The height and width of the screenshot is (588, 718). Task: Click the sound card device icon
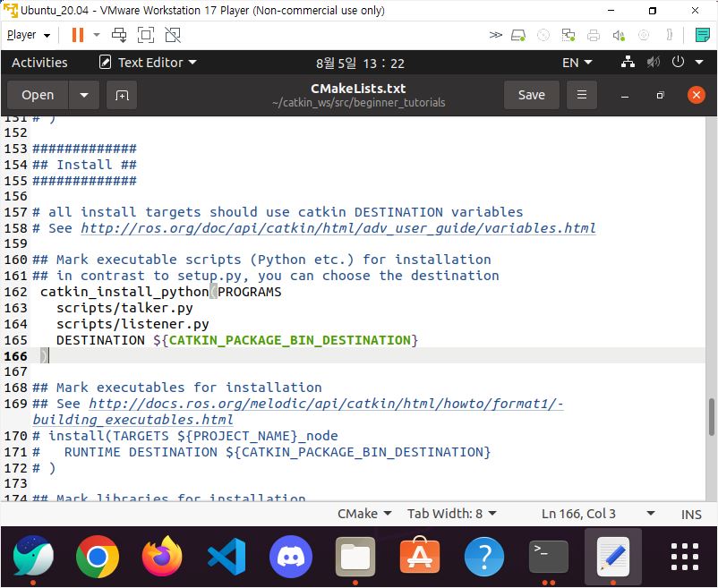(x=619, y=35)
